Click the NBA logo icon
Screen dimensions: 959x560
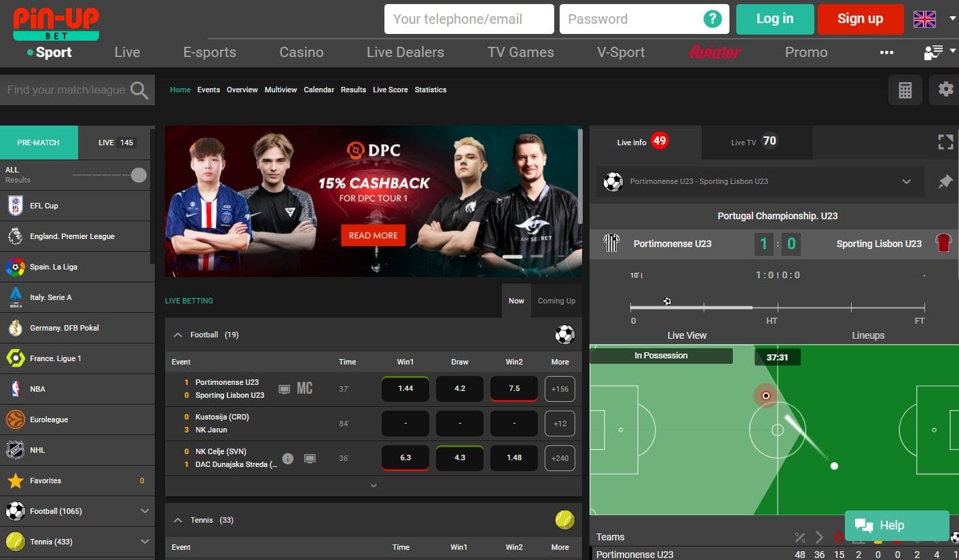pyautogui.click(x=15, y=389)
